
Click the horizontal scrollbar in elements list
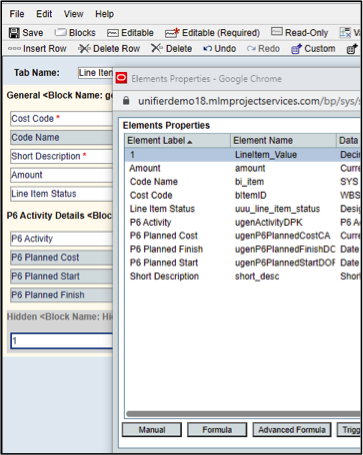243,414
